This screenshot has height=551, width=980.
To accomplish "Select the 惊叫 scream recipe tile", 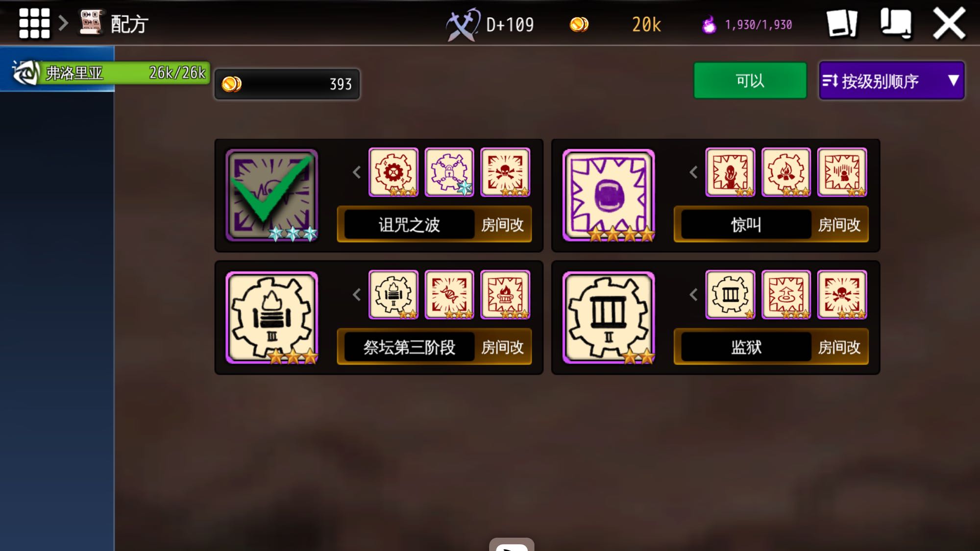I will (x=609, y=195).
